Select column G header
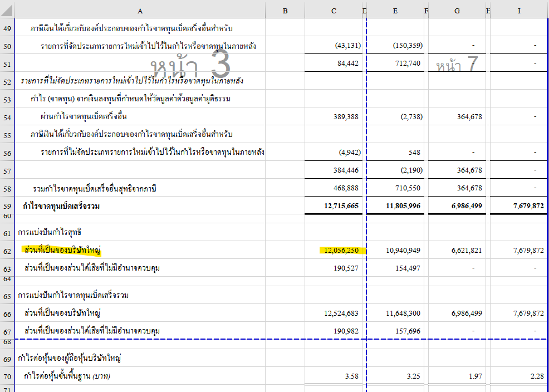Image resolution: width=549 pixels, height=392 pixels. coord(457,11)
